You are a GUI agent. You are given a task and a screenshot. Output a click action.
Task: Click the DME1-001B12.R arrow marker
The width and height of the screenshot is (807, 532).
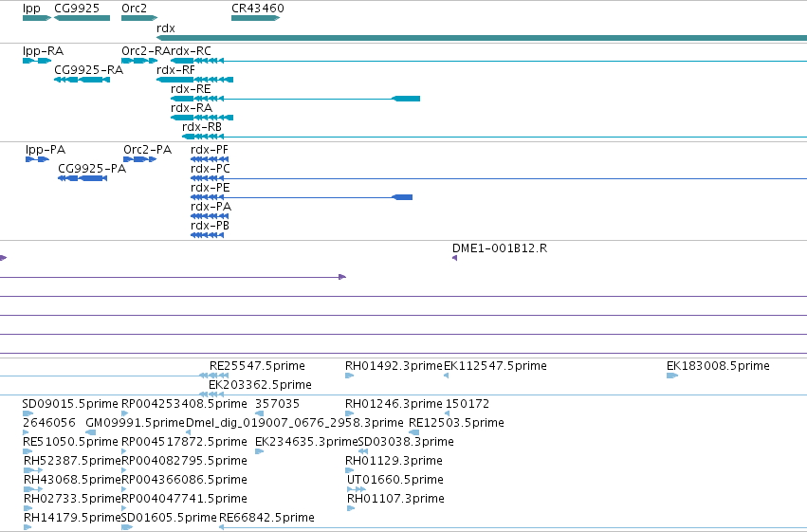pos(454,258)
